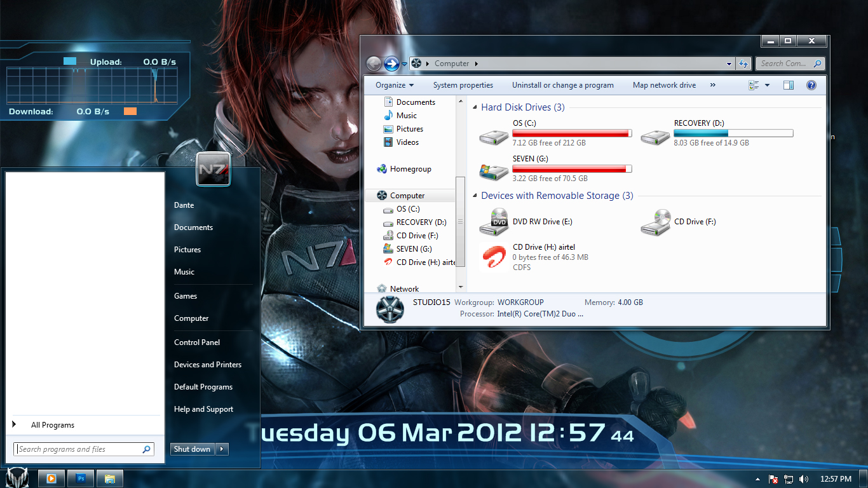
Task: Click the Search Computer field
Action: (x=790, y=64)
